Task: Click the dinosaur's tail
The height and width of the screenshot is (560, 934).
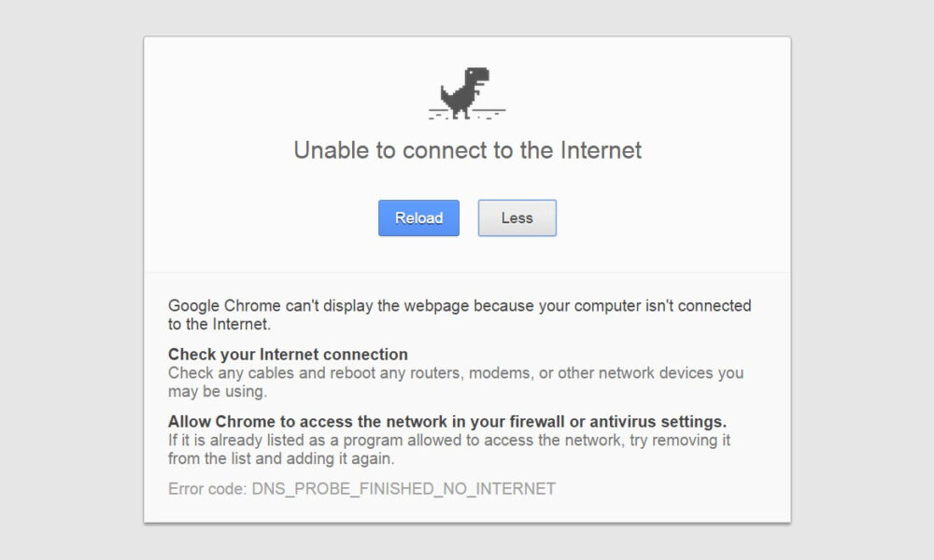Action: tap(445, 92)
